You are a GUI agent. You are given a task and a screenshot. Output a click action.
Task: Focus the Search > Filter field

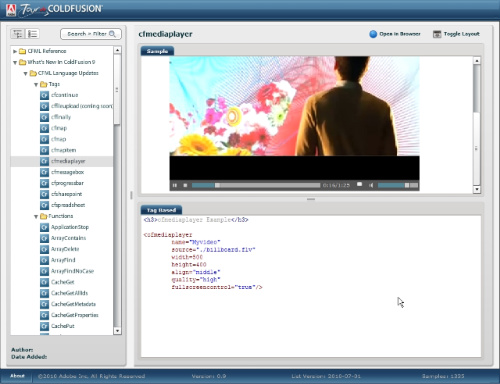pos(91,34)
